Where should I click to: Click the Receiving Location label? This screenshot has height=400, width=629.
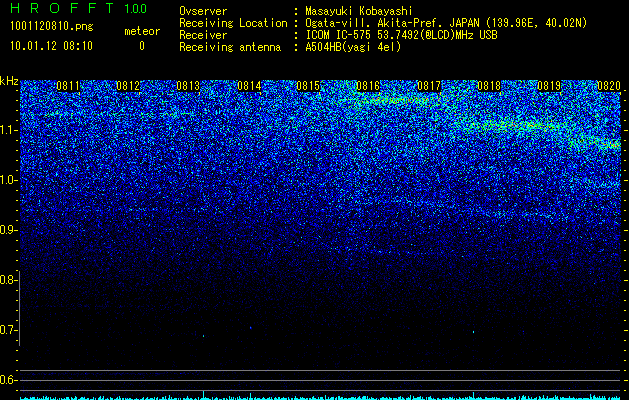[x=233, y=23]
